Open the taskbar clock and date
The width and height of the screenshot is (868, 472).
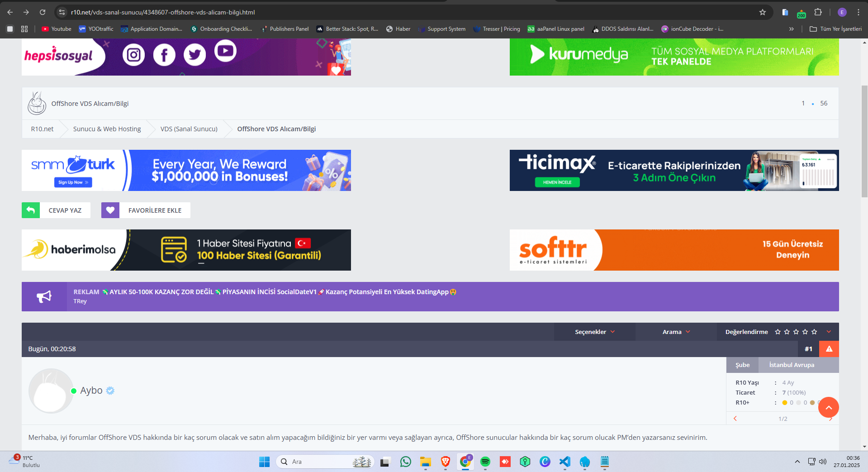[847, 462]
